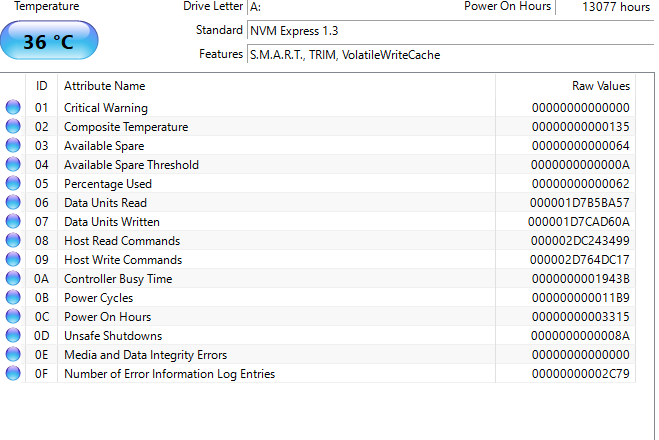The height and width of the screenshot is (440, 659).
Task: Click the status orb for Power Cycles
Action: (x=13, y=297)
